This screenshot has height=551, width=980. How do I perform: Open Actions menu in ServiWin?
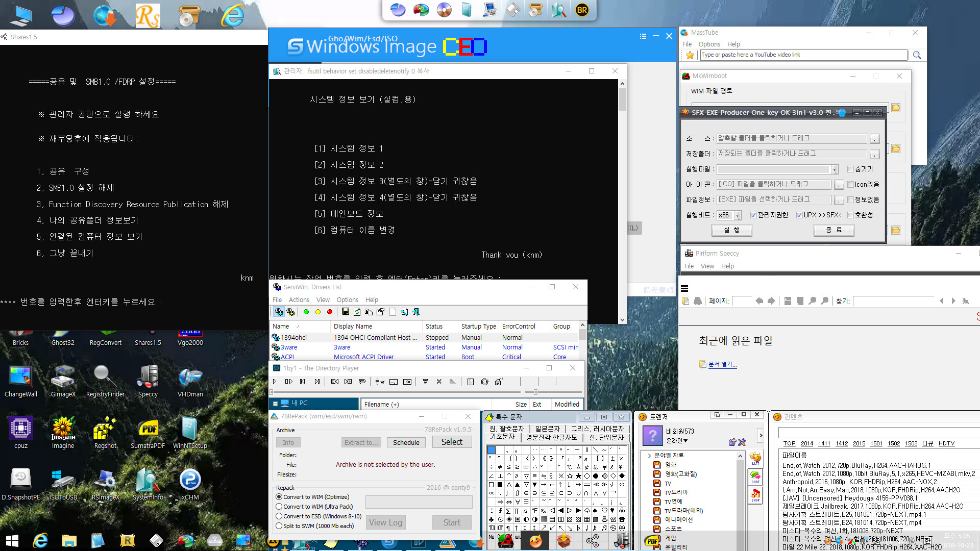pos(299,300)
